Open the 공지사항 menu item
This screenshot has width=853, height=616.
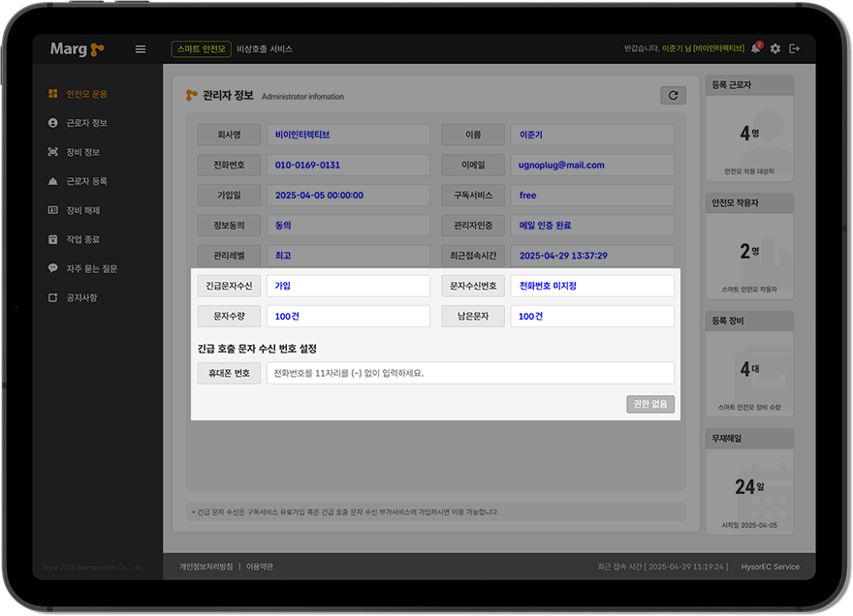81,297
